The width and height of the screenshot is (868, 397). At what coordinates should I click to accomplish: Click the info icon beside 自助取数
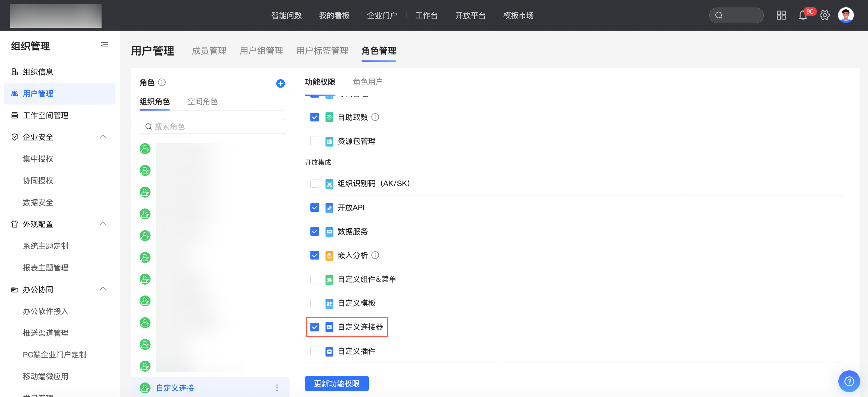coord(375,117)
